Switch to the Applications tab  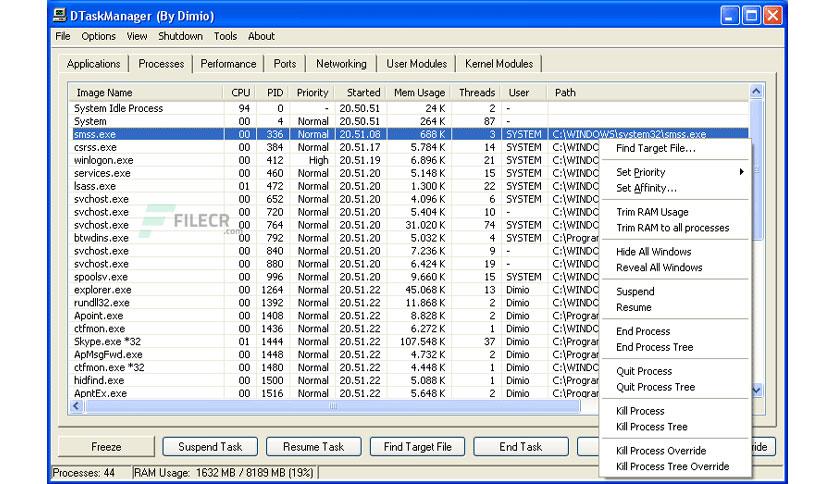93,64
